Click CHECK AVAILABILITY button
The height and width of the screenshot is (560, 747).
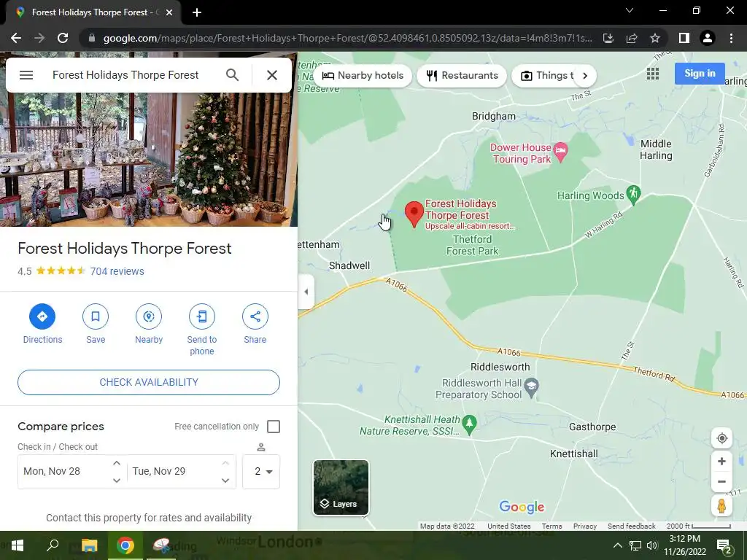pos(149,382)
